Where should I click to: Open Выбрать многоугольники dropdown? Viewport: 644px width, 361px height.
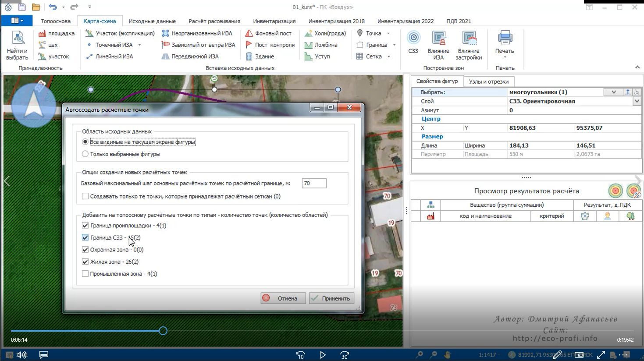pos(614,92)
